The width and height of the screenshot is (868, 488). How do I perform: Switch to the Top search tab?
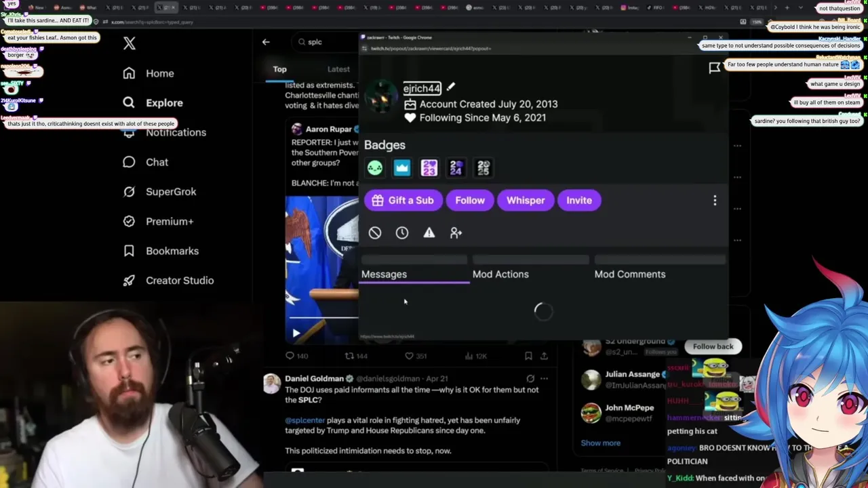279,69
